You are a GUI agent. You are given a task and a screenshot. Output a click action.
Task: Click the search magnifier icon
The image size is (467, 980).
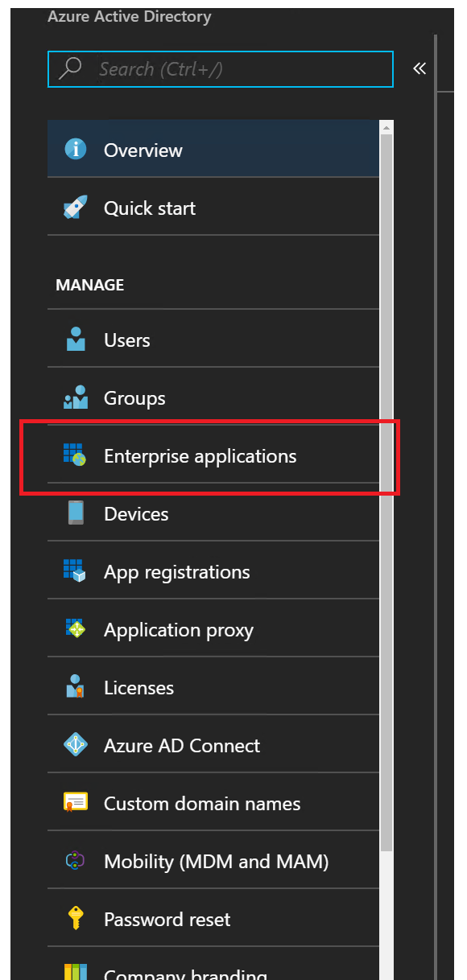[x=71, y=68]
